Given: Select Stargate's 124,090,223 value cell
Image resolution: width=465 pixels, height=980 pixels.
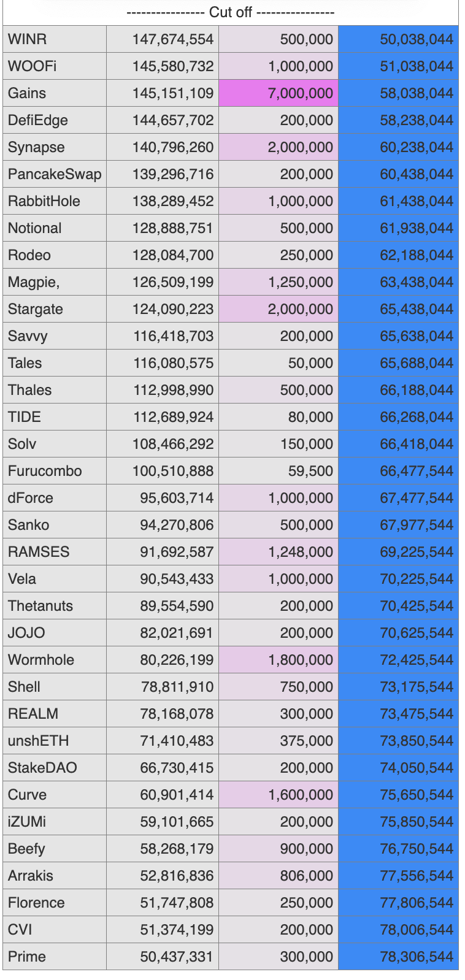Looking at the screenshot, I should [x=163, y=309].
